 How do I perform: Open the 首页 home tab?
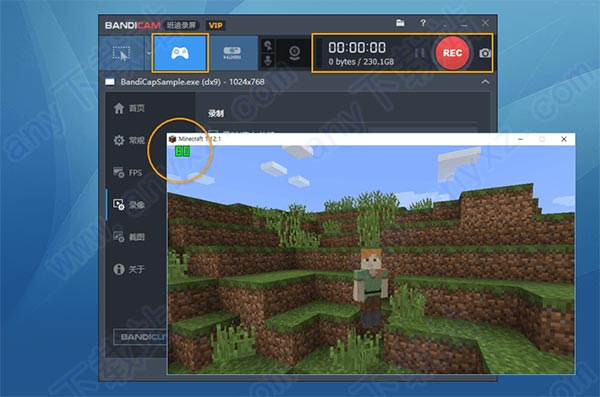129,108
